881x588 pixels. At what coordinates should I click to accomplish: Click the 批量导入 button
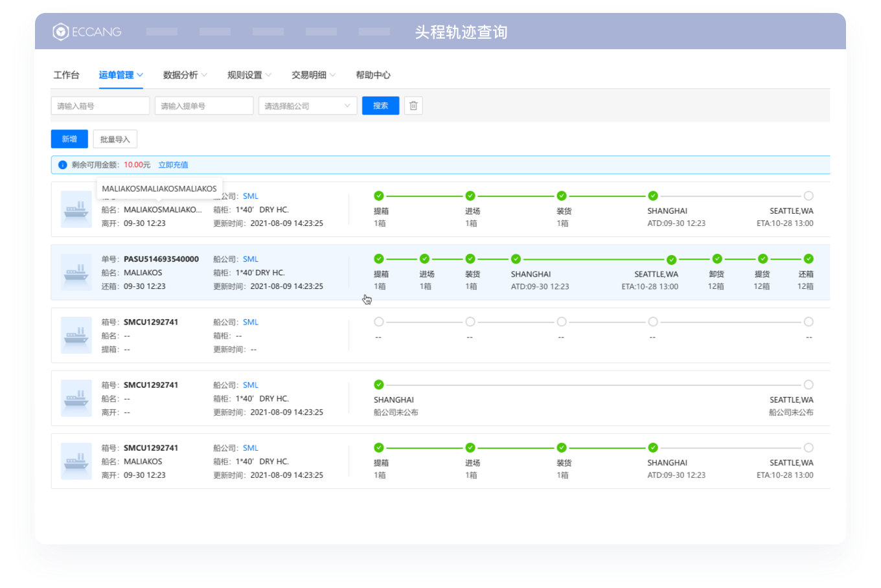point(115,139)
